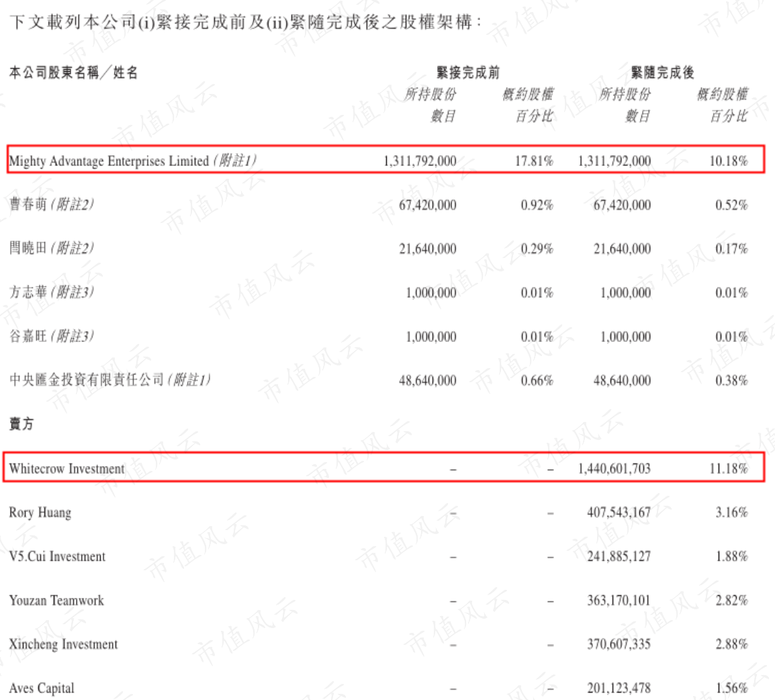
Task: Select the Whitecrow Investment shareholder name
Action: [x=66, y=468]
